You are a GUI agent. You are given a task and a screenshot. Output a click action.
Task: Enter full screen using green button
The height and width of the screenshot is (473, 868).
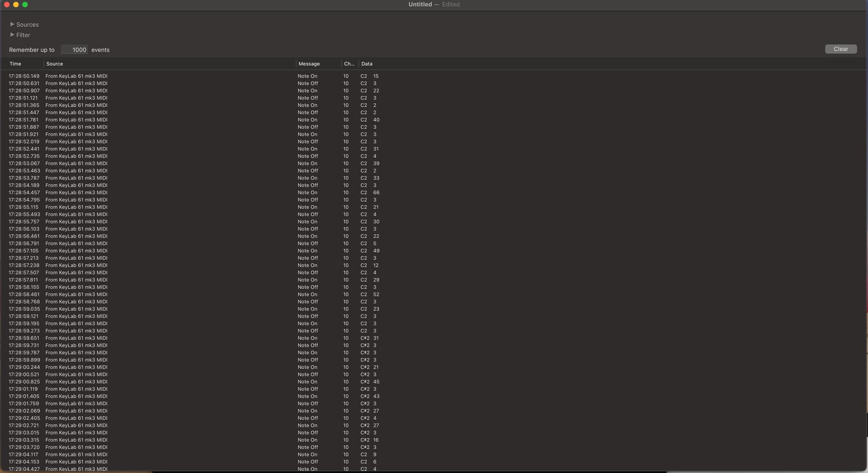pyautogui.click(x=25, y=5)
